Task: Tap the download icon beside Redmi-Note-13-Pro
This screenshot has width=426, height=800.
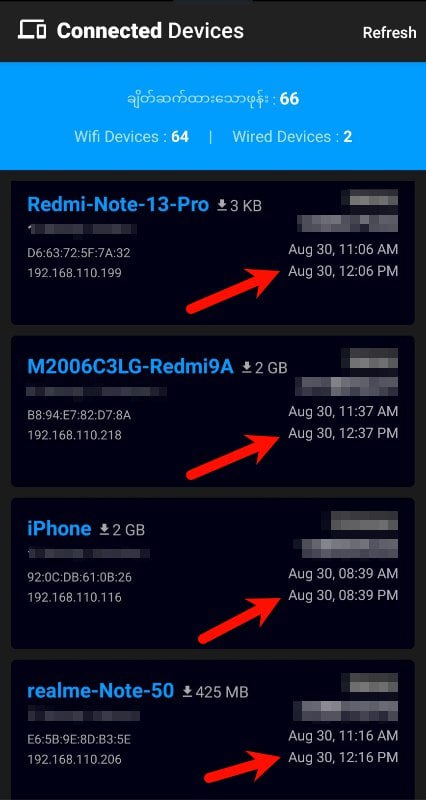Action: coord(222,205)
